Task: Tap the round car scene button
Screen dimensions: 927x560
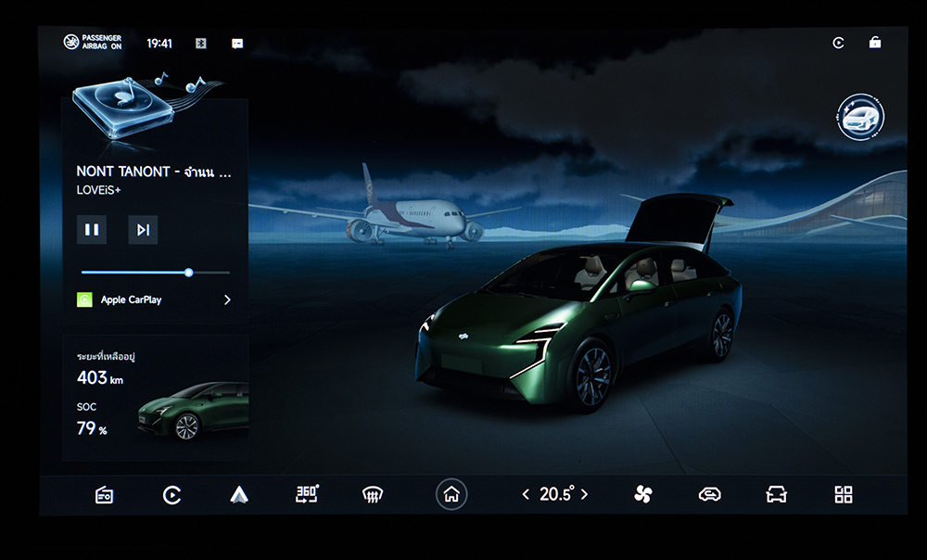Action: [860, 118]
